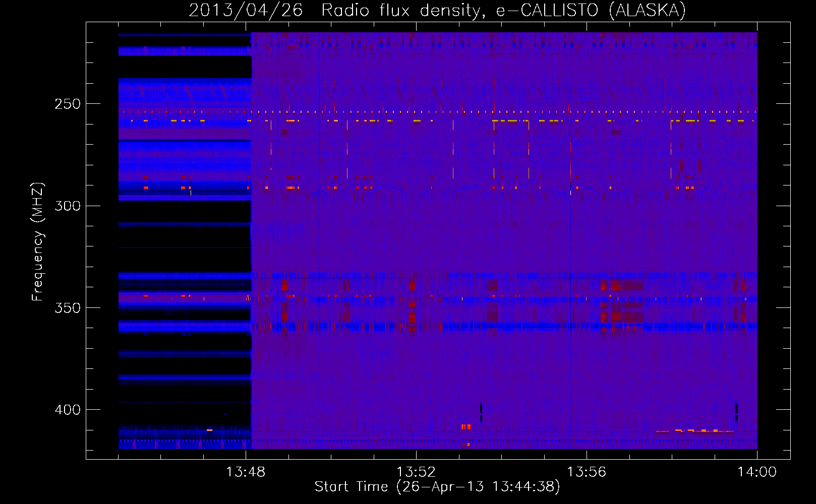Select the 13:48 time tick label
816x504 pixels.
246,472
